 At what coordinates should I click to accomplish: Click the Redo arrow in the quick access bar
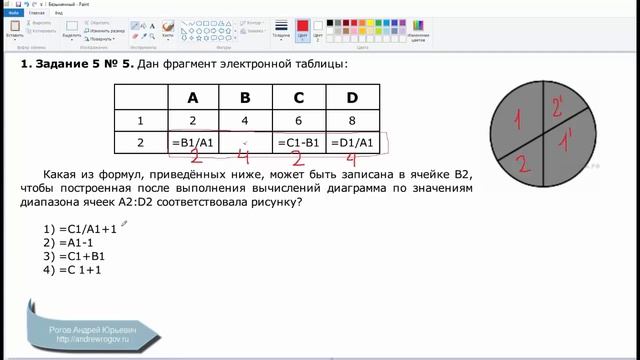point(34,4)
